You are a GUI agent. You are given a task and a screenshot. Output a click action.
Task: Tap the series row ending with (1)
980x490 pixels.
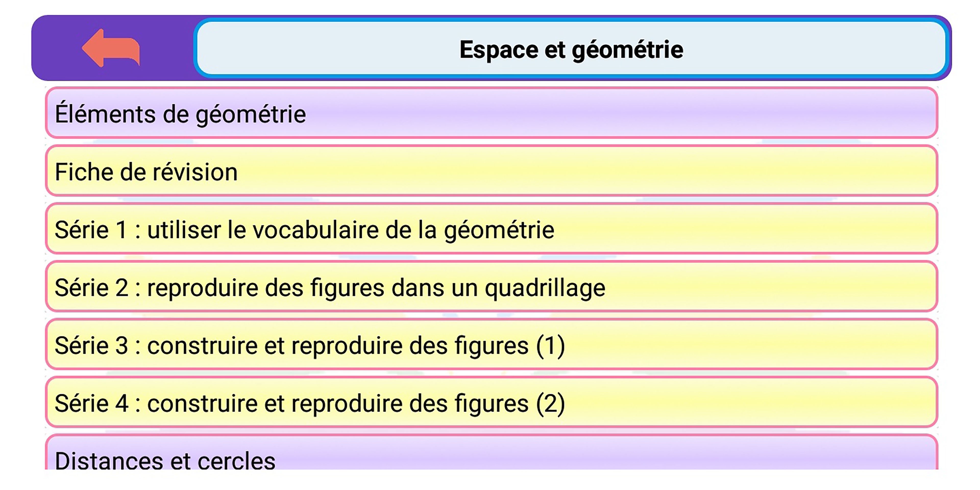(491, 345)
